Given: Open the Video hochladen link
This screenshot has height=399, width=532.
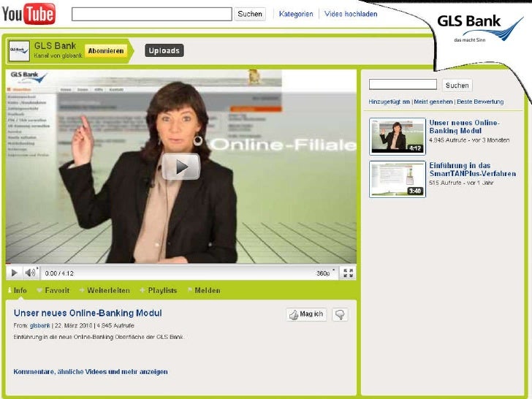Looking at the screenshot, I should click(x=351, y=14).
